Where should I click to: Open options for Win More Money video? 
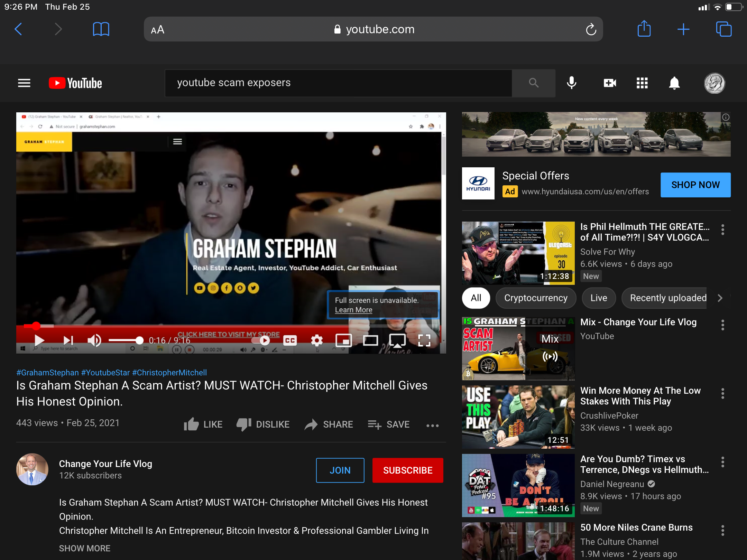[x=722, y=393]
